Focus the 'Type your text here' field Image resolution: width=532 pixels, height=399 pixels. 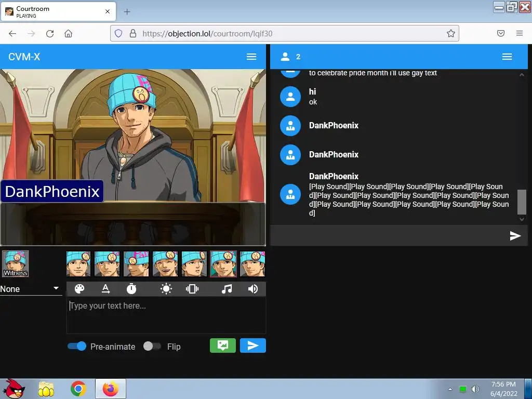[166, 315]
